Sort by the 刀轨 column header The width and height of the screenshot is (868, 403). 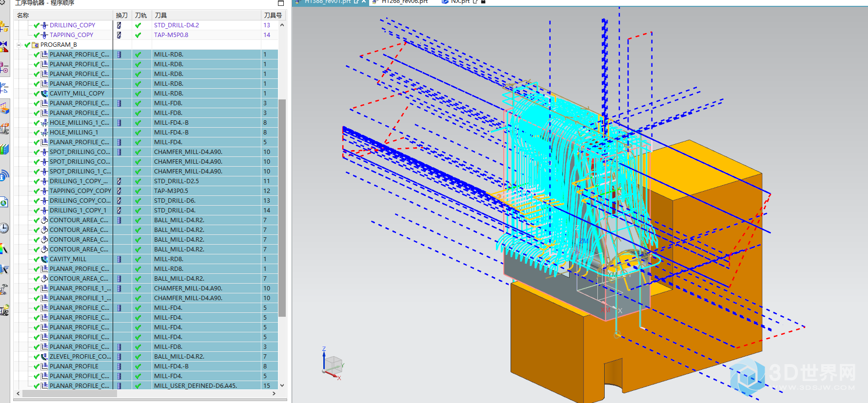(142, 15)
